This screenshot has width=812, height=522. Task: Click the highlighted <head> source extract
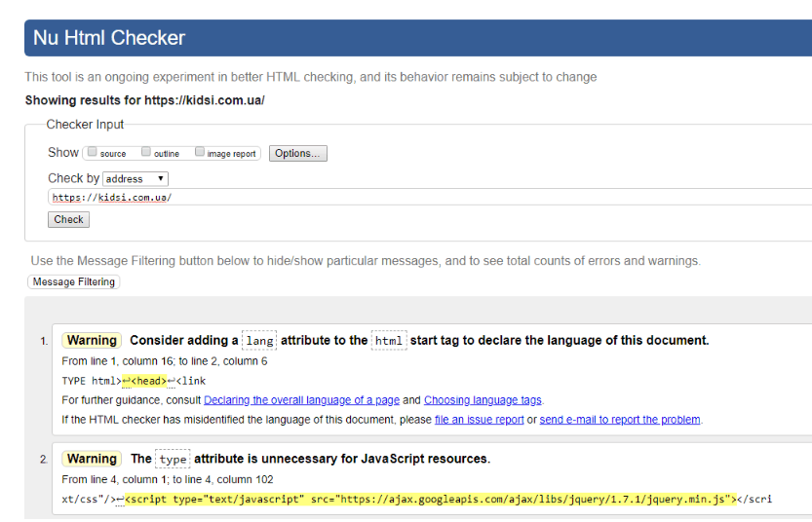pos(149,381)
